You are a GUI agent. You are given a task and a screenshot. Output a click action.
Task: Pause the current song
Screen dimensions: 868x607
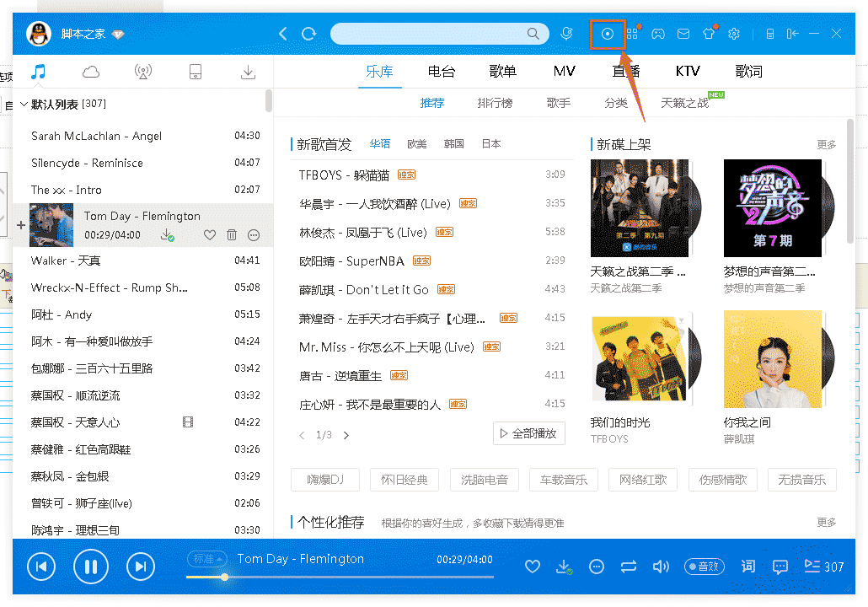(91, 567)
